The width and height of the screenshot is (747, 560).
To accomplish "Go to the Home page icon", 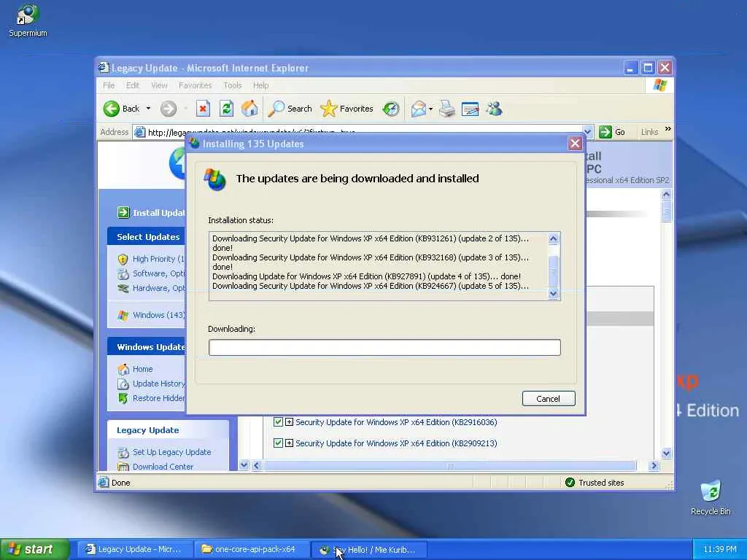I will pyautogui.click(x=249, y=109).
